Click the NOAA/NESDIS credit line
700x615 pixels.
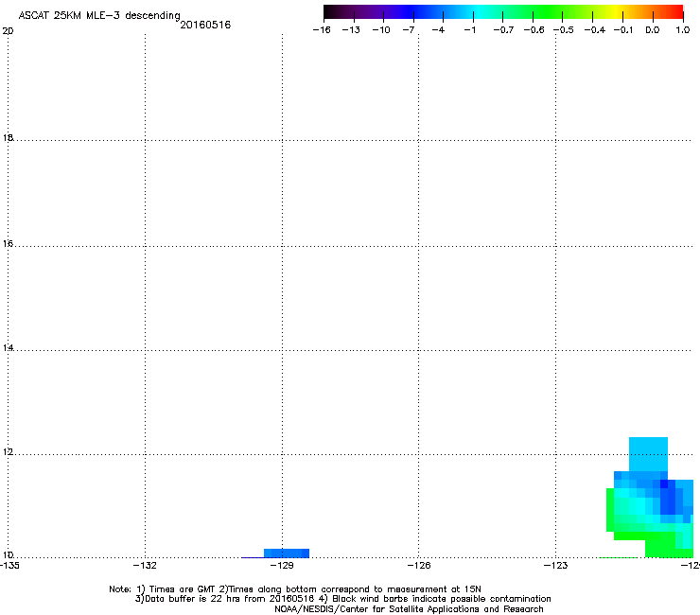point(409,609)
